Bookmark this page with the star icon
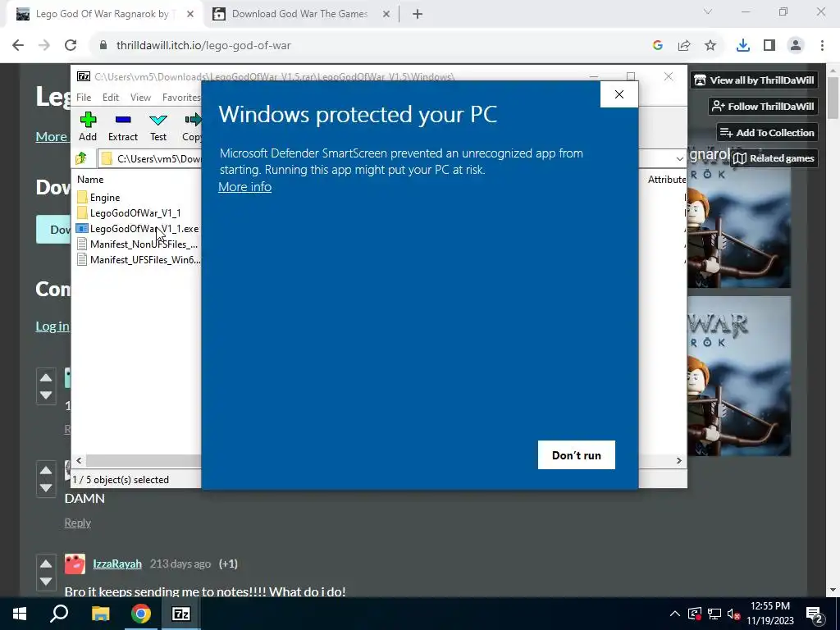 point(710,46)
